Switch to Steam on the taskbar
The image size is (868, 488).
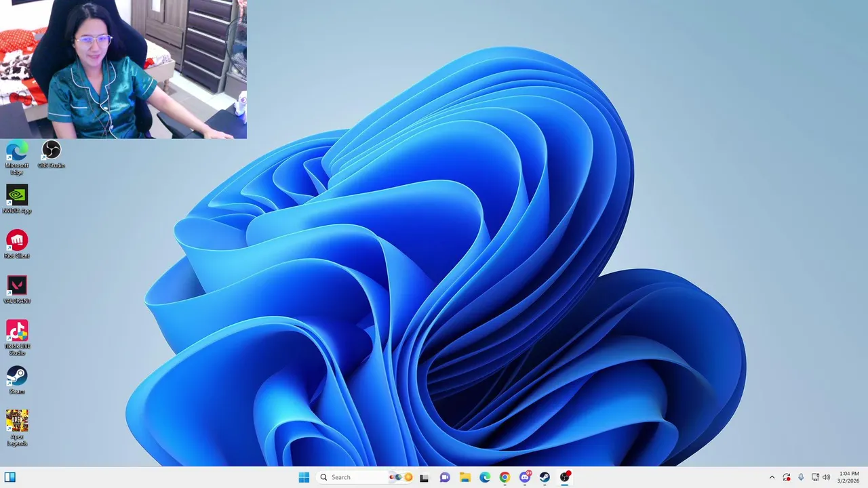pos(545,477)
